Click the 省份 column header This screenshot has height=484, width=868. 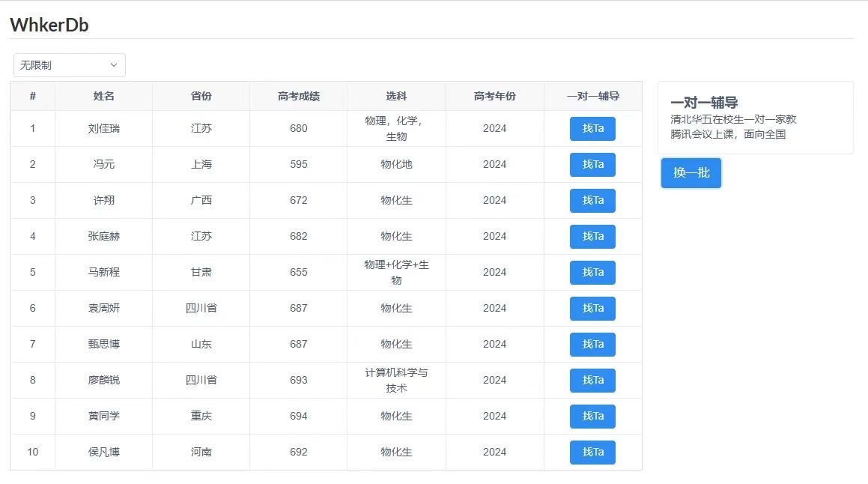click(x=201, y=96)
